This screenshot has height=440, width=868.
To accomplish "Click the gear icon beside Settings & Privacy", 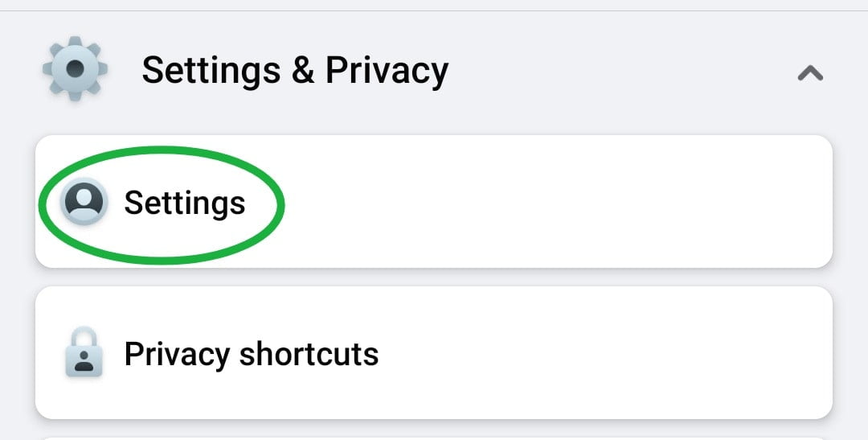I will coord(76,68).
